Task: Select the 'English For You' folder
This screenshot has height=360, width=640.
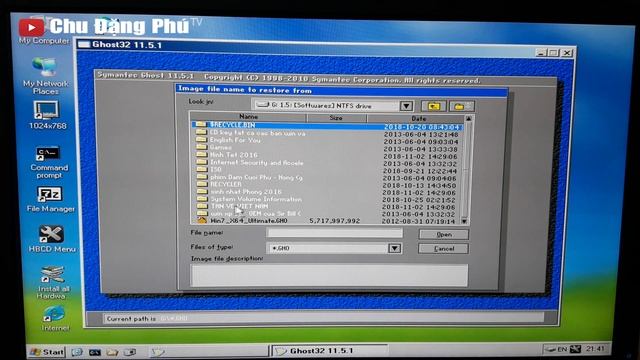Action: pos(327,141)
